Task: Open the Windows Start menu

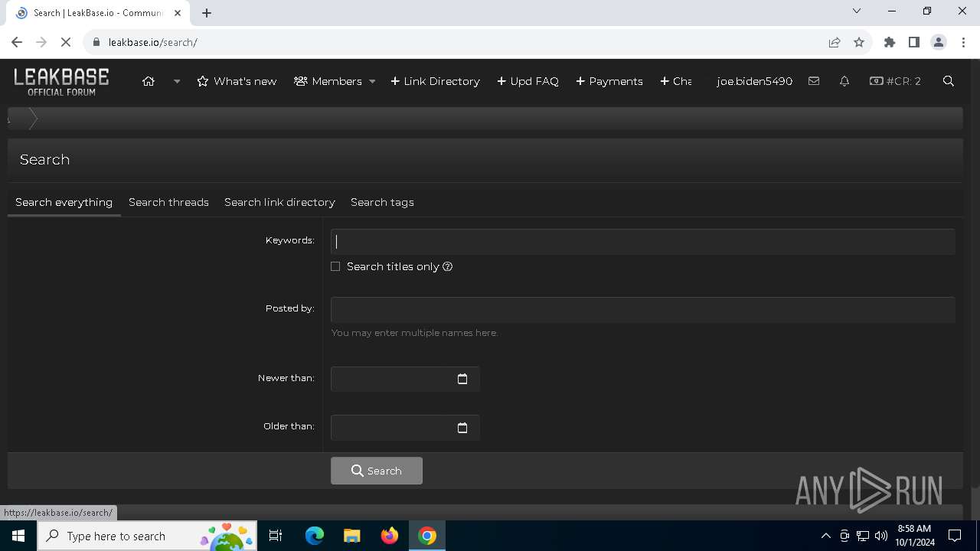Action: click(18, 536)
